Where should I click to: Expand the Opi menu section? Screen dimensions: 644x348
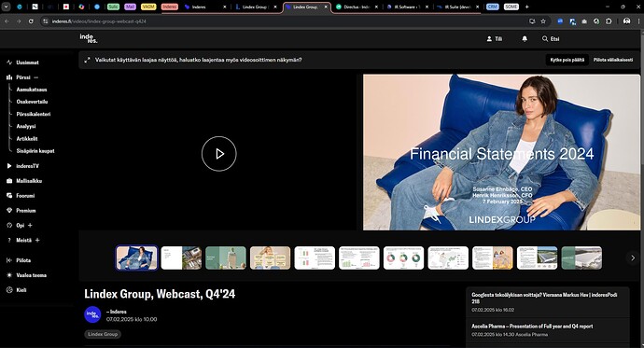[x=30, y=225]
